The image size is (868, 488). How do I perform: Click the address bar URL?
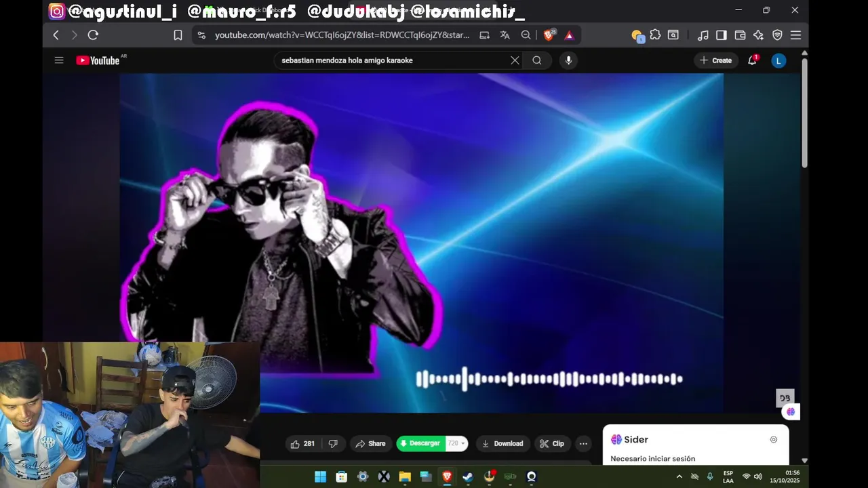342,35
